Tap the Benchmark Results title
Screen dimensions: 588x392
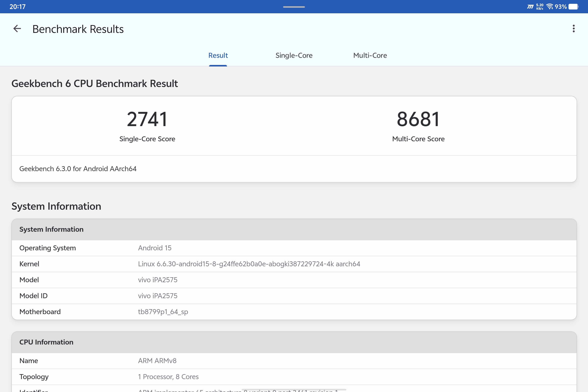pos(78,29)
